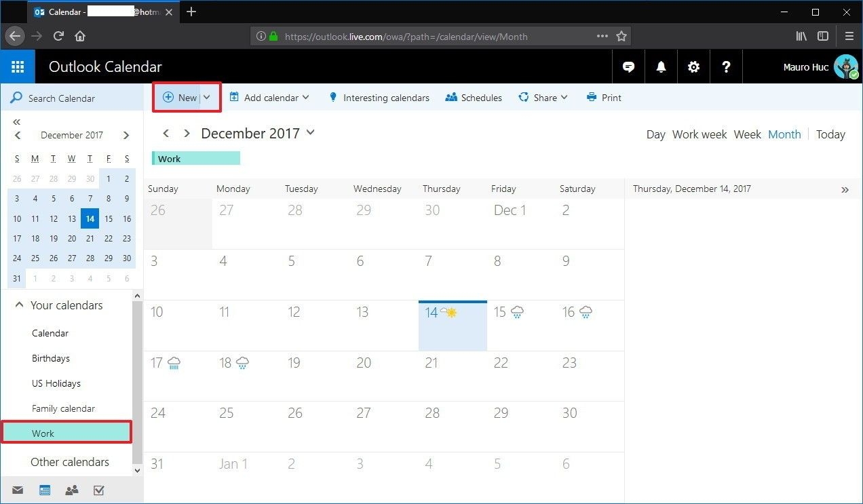Select the Month view
Viewport: 863px width, 504px height.
pos(784,134)
